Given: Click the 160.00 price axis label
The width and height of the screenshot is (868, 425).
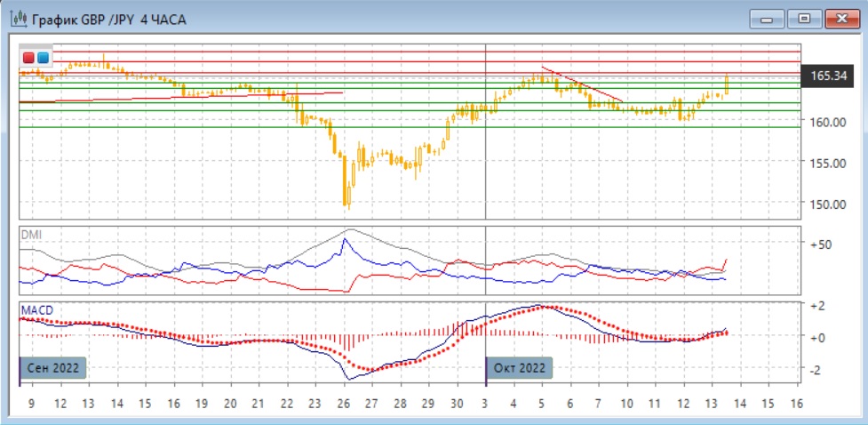Looking at the screenshot, I should click(x=826, y=122).
